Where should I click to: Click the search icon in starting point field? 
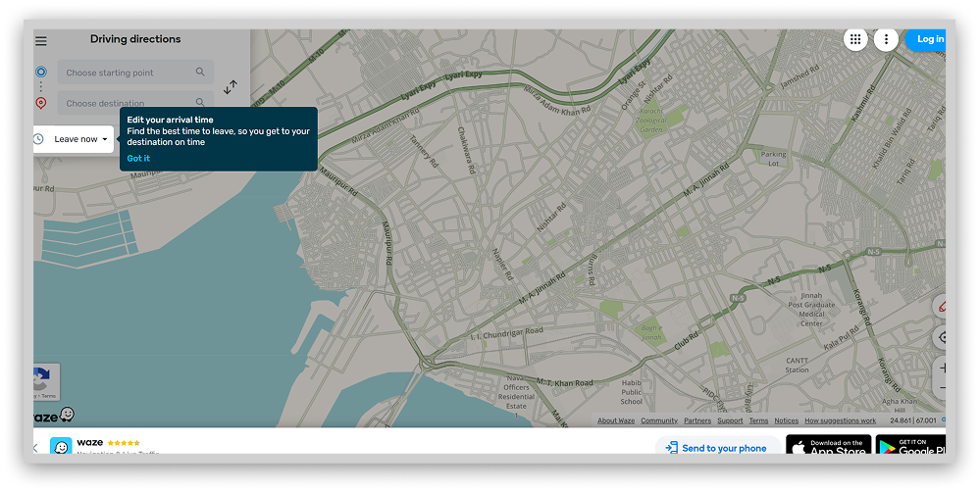[200, 73]
